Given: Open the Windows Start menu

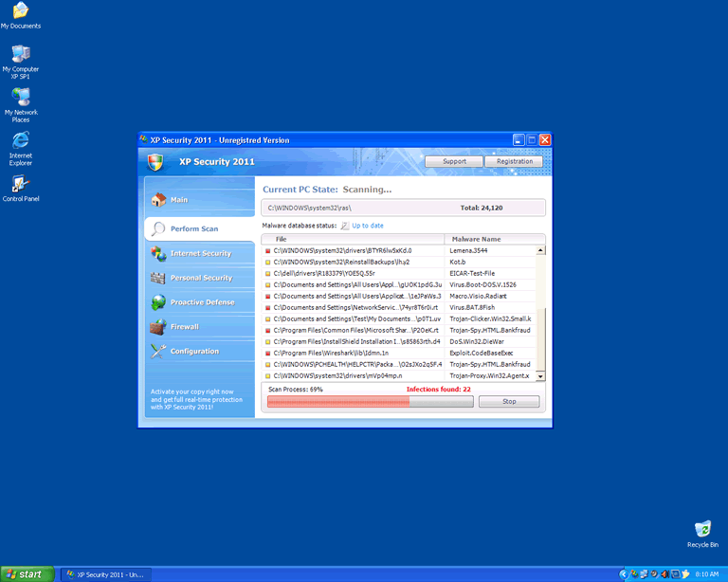Looking at the screenshot, I should coord(28,574).
